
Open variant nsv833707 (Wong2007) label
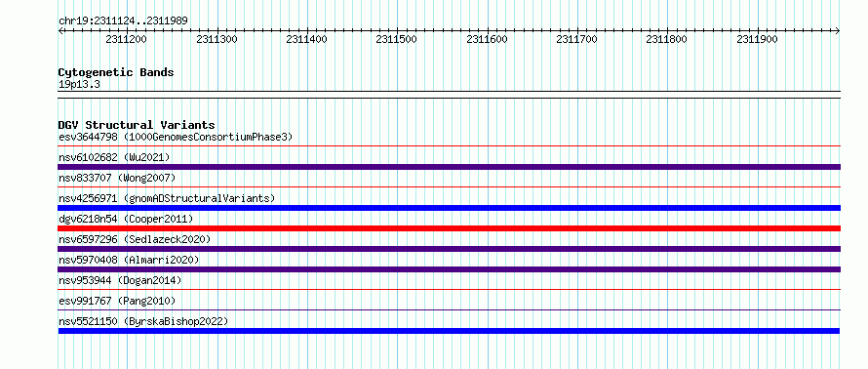pos(117,178)
